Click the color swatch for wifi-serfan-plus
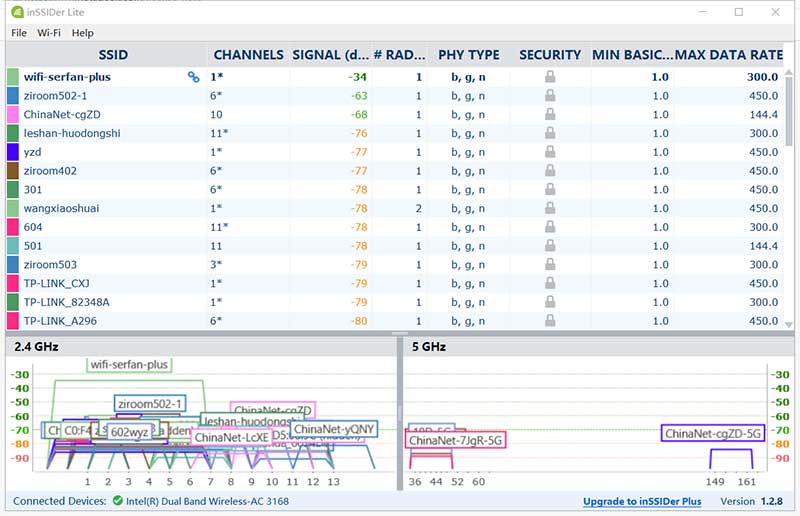Image resolution: width=800 pixels, height=516 pixels. click(x=13, y=77)
